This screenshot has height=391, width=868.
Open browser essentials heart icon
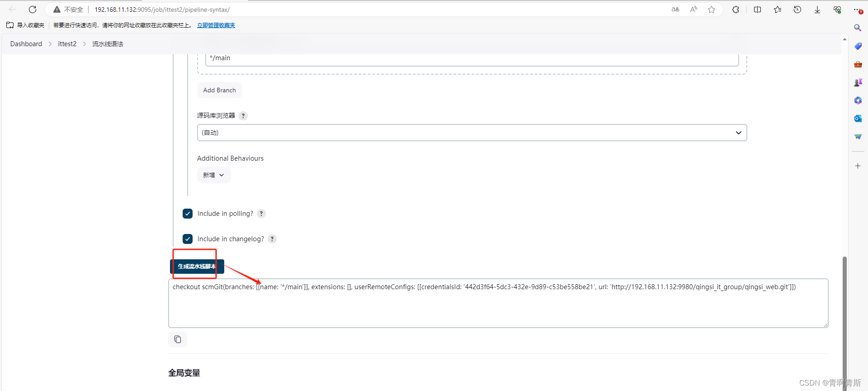pyautogui.click(x=837, y=10)
